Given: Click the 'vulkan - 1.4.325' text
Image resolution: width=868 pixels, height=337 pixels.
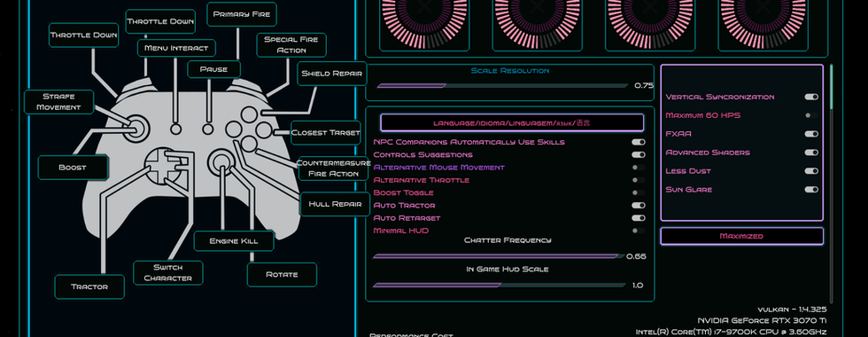Looking at the screenshot, I should click(792, 310).
